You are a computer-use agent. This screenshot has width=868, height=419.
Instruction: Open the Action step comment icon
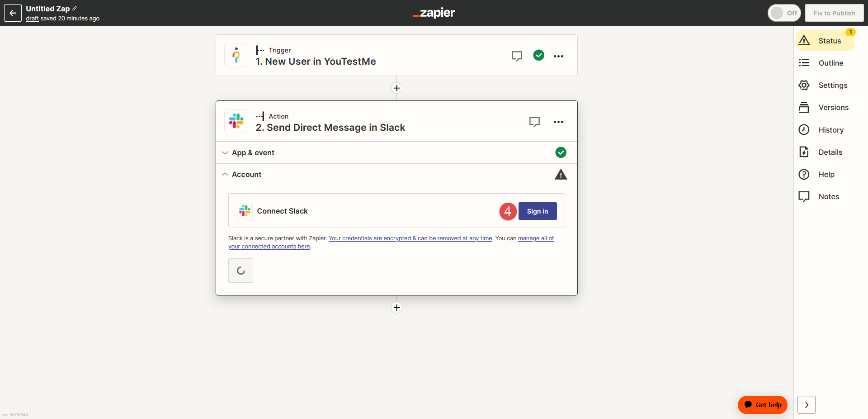pos(534,122)
